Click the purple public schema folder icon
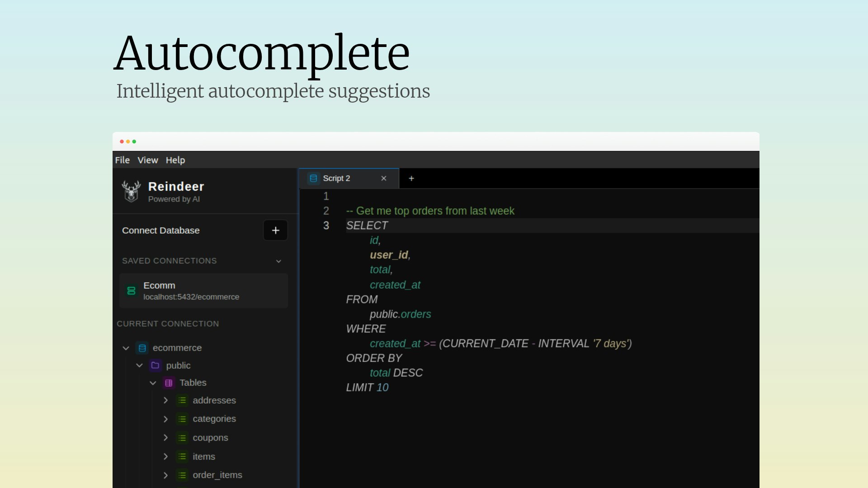The image size is (868, 488). 155,365
